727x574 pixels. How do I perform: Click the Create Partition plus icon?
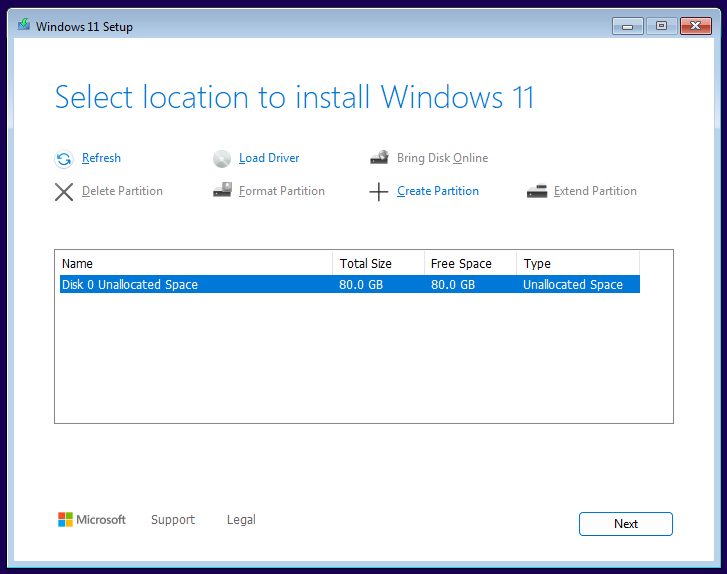(379, 191)
